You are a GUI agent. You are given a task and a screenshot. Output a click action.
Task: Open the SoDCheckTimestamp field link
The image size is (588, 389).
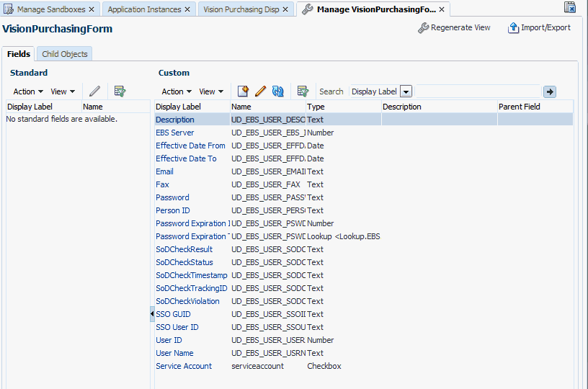tap(192, 275)
